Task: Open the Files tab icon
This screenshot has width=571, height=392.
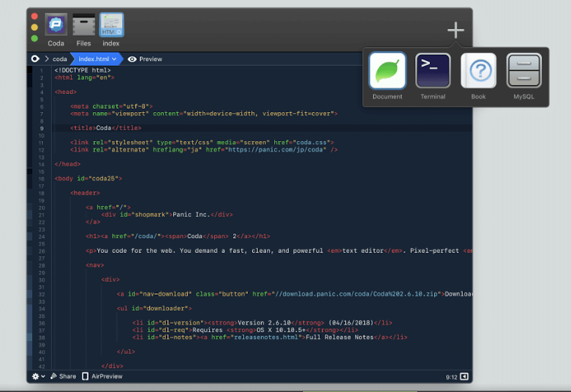Action: click(83, 25)
